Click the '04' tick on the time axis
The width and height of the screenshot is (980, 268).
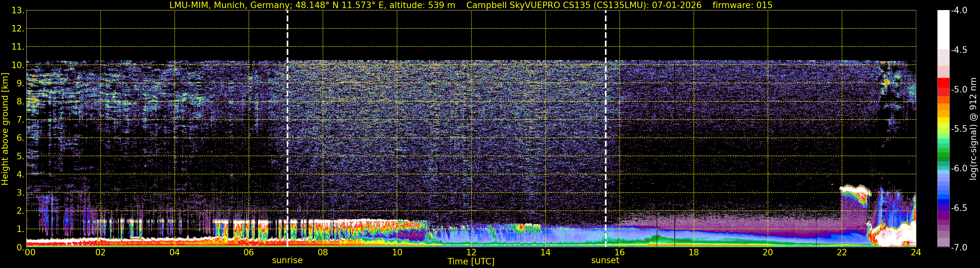(175, 252)
